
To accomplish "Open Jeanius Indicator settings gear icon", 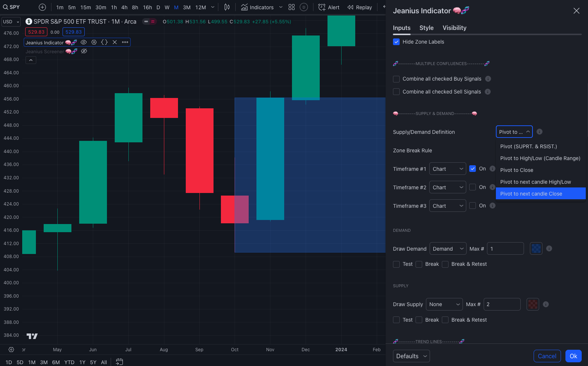I will pos(94,42).
